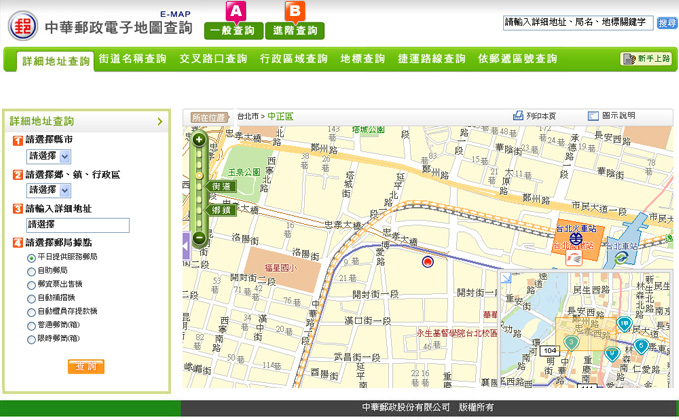The width and height of the screenshot is (679, 420).
Task: Expand the 詳細地址查詢 panel header arrow
Action: (x=160, y=122)
